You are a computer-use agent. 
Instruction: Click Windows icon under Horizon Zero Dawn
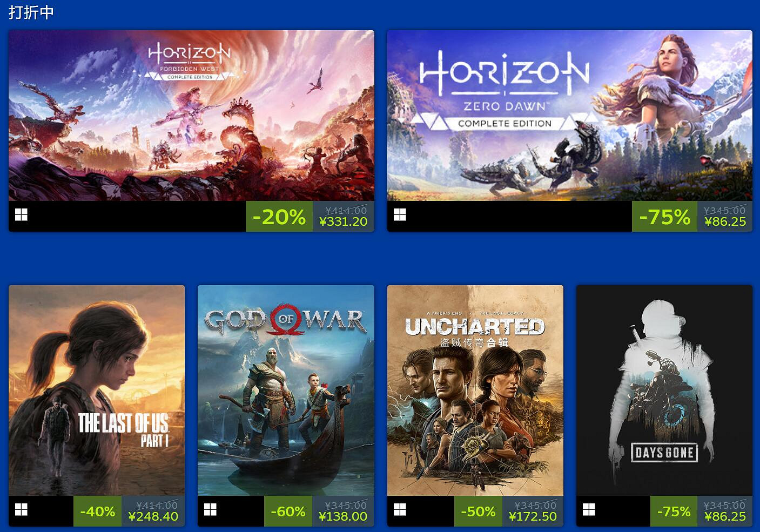click(x=400, y=215)
